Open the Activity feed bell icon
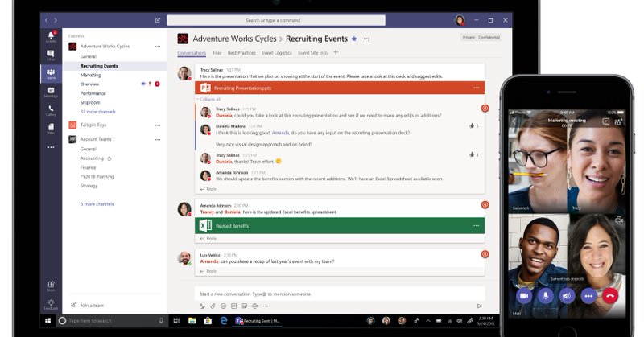The image size is (644, 337). tap(51, 37)
